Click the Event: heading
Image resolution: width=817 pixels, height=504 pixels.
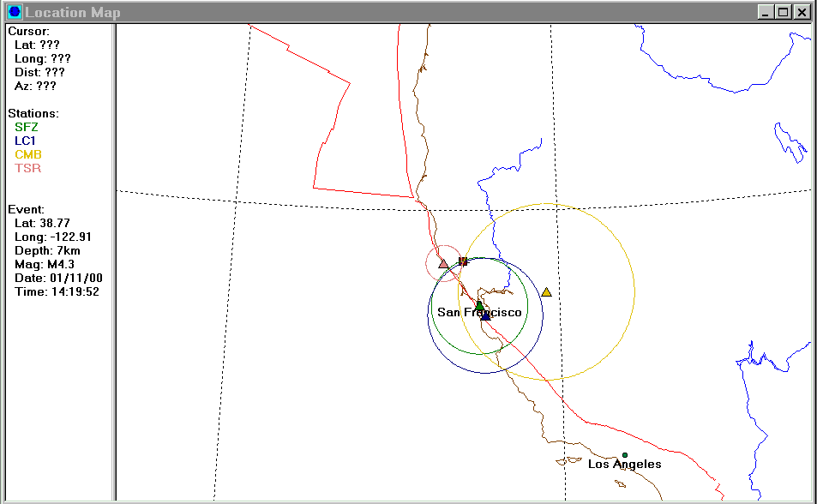click(x=26, y=209)
